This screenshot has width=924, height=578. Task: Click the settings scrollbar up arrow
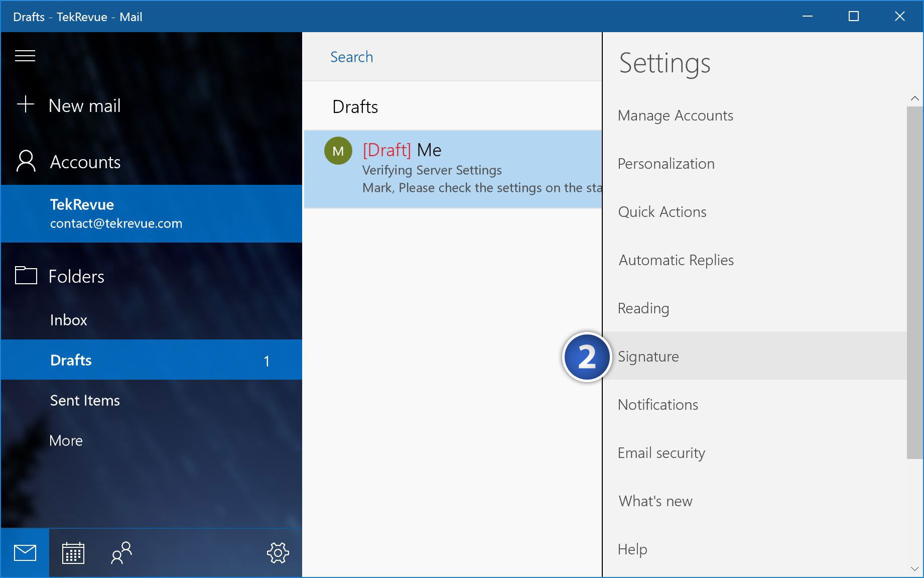pyautogui.click(x=915, y=98)
